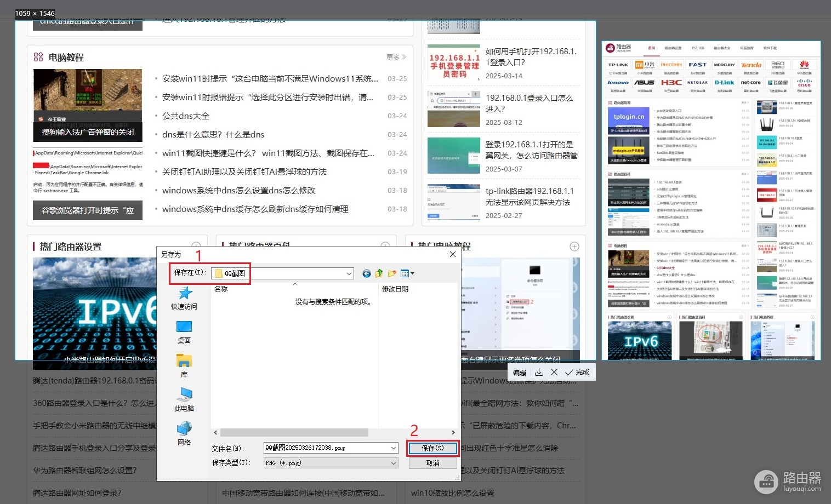831x504 pixels.
Task: Go up one folder level
Action: (x=379, y=273)
